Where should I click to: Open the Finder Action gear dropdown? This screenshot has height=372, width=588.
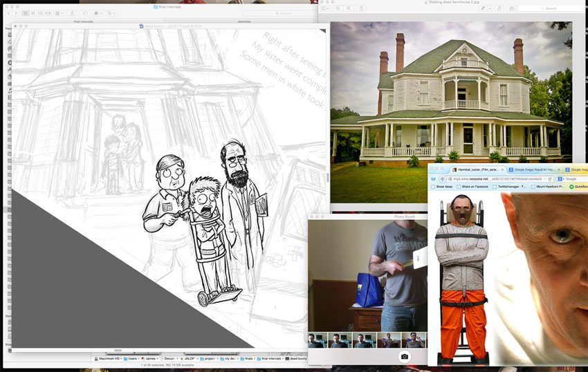(x=98, y=13)
